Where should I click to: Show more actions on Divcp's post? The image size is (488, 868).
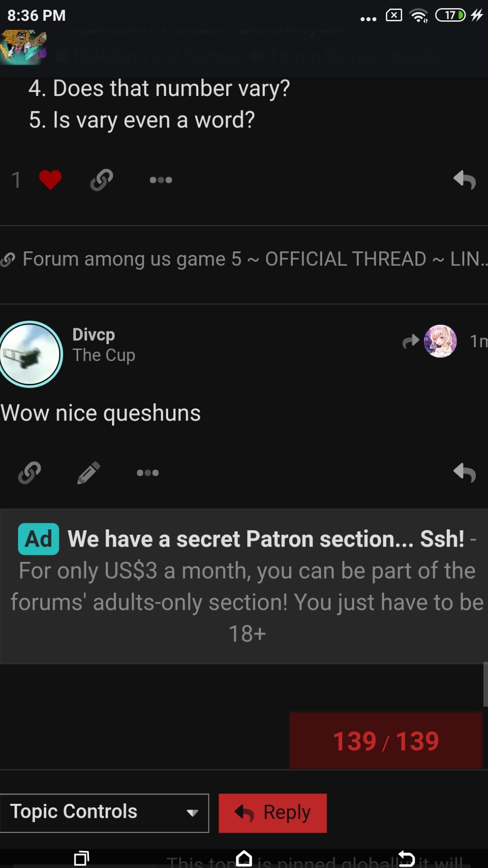[x=148, y=473]
